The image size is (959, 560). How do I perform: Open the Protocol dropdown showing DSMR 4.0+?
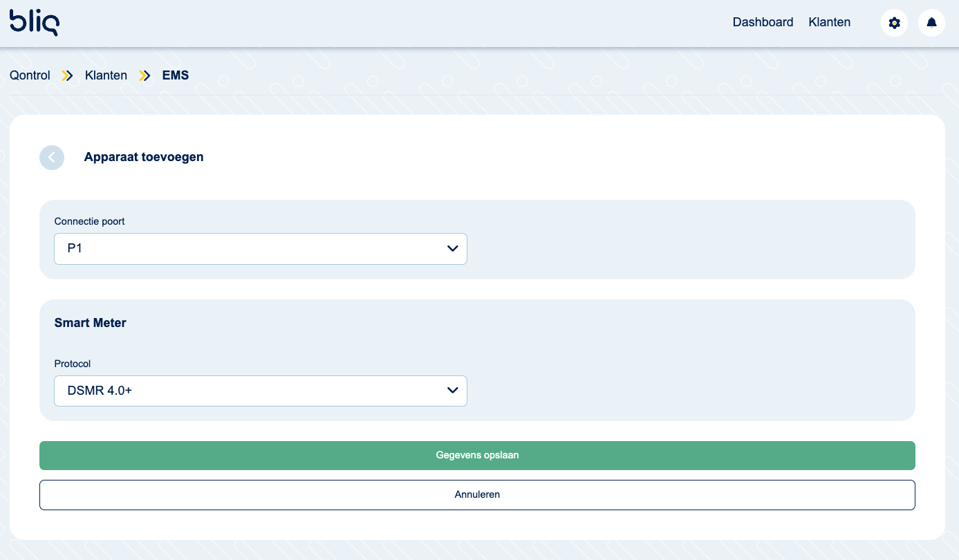(x=260, y=391)
